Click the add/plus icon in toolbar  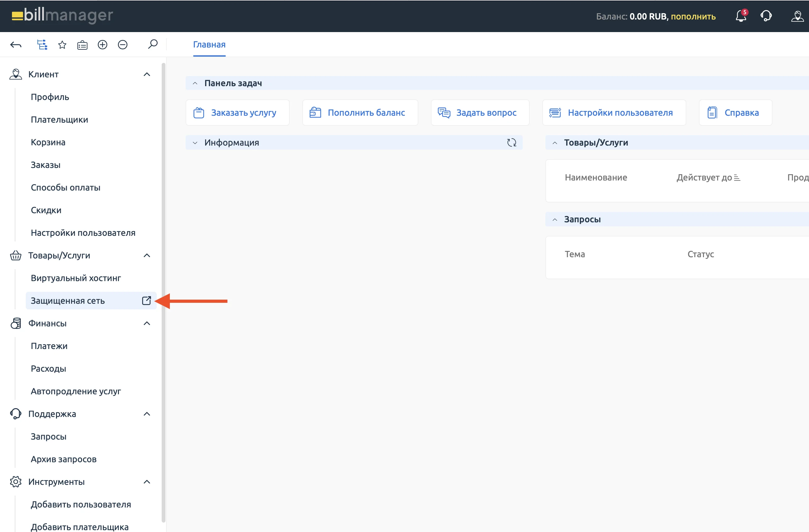pyautogui.click(x=102, y=45)
